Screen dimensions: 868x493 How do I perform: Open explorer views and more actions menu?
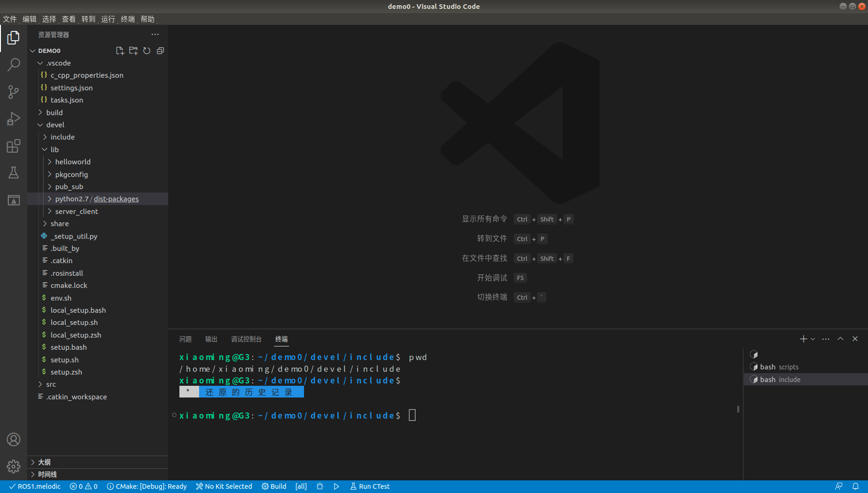click(x=155, y=35)
